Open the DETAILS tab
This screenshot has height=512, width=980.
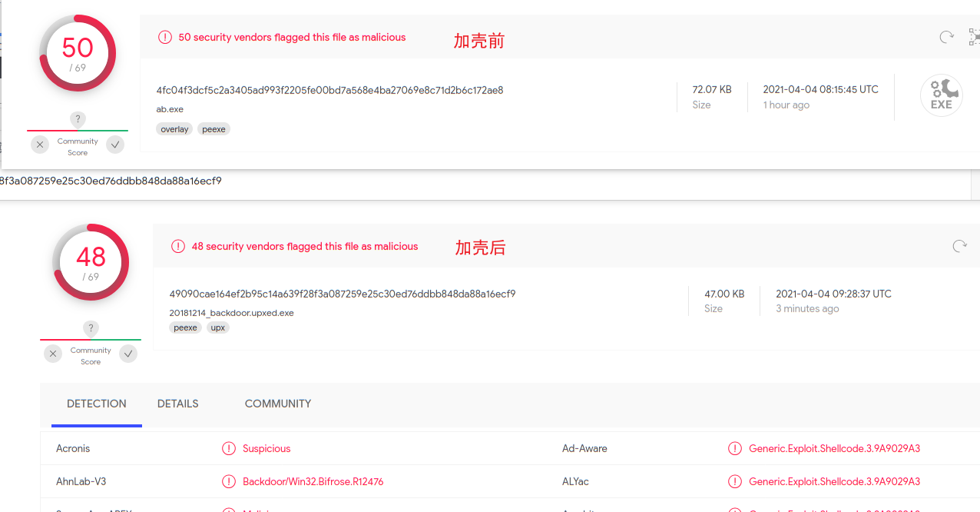178,404
